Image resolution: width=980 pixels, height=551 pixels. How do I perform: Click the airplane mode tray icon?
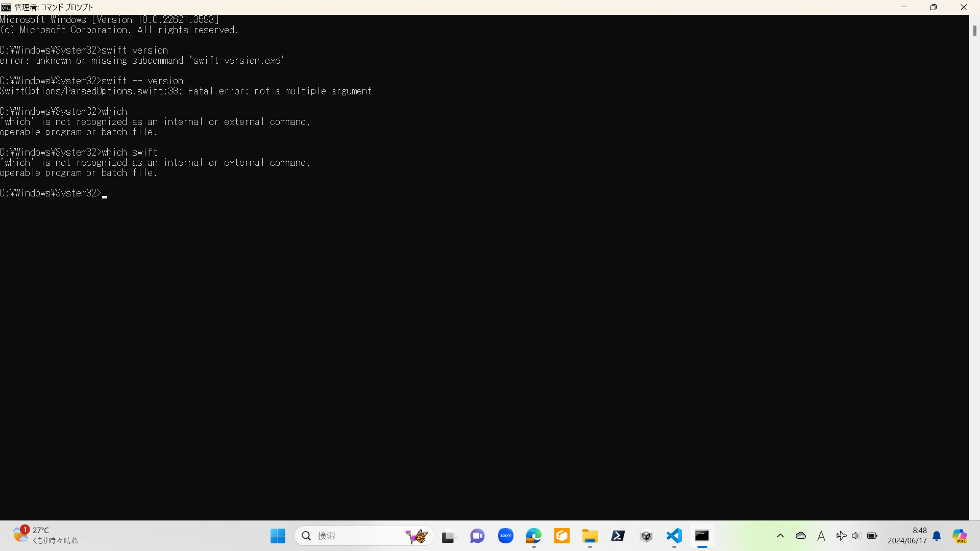(841, 536)
